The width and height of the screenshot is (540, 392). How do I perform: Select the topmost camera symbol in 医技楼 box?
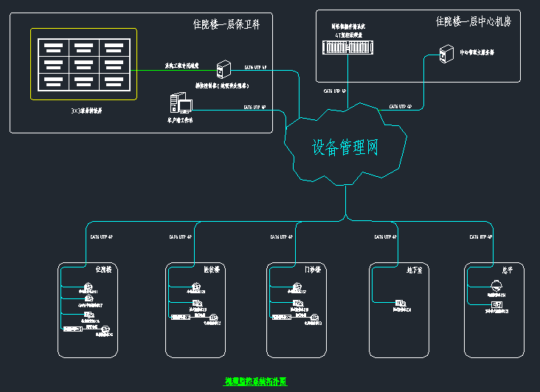click(x=198, y=287)
